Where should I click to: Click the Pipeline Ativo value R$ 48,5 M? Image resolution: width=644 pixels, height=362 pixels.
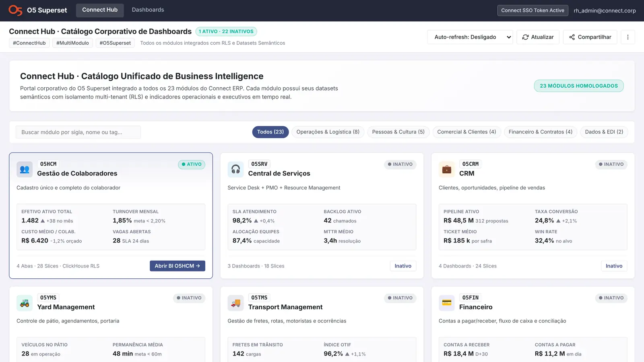point(458,220)
